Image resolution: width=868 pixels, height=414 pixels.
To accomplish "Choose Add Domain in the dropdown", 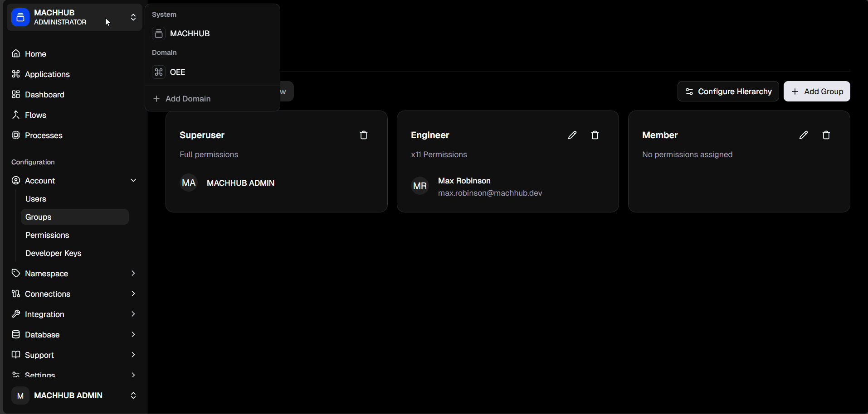I will [x=212, y=99].
